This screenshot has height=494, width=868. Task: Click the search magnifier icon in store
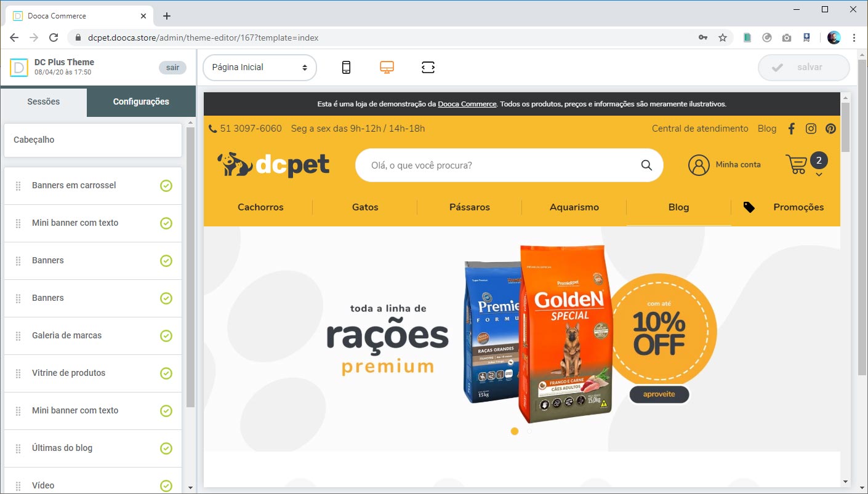[x=646, y=165]
